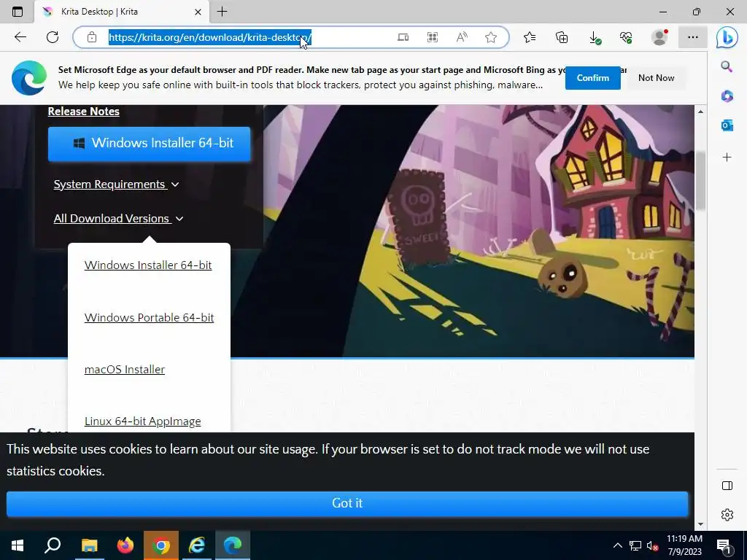This screenshot has width=747, height=560.
Task: Show hidden tray icons chevron
Action: 617,545
